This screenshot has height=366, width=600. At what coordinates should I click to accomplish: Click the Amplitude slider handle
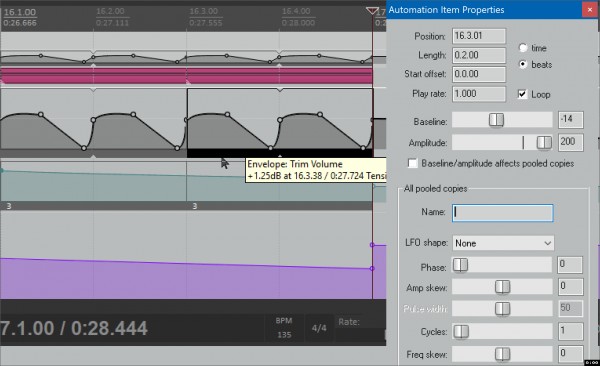[544, 142]
